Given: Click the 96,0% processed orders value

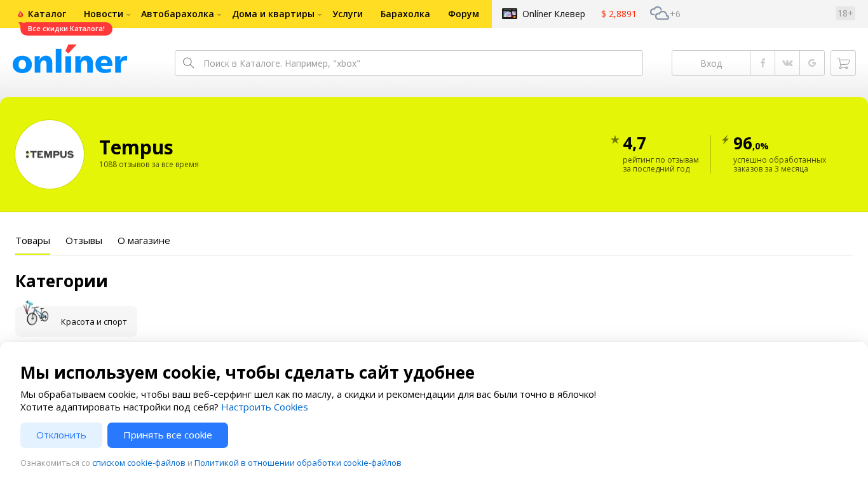Looking at the screenshot, I should pos(750,144).
